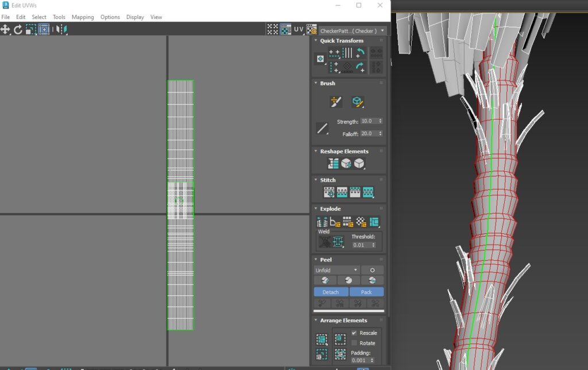
Task: Click the weld Threshold value field
Action: click(x=361, y=245)
